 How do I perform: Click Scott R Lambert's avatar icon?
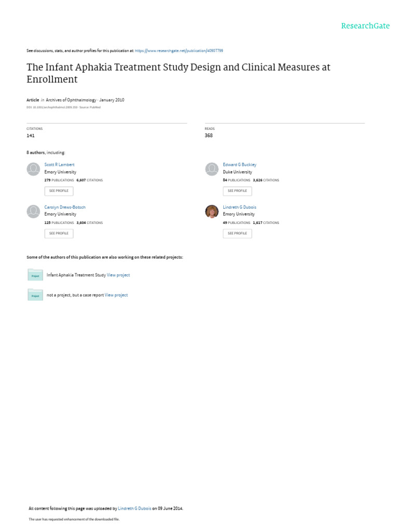[x=33, y=169]
